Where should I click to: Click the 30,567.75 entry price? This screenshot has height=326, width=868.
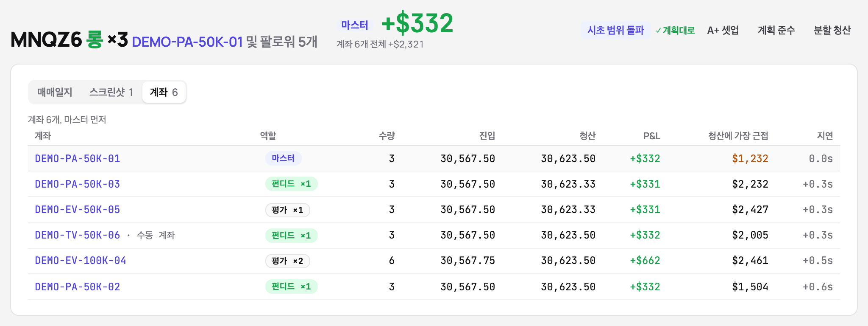coord(467,261)
